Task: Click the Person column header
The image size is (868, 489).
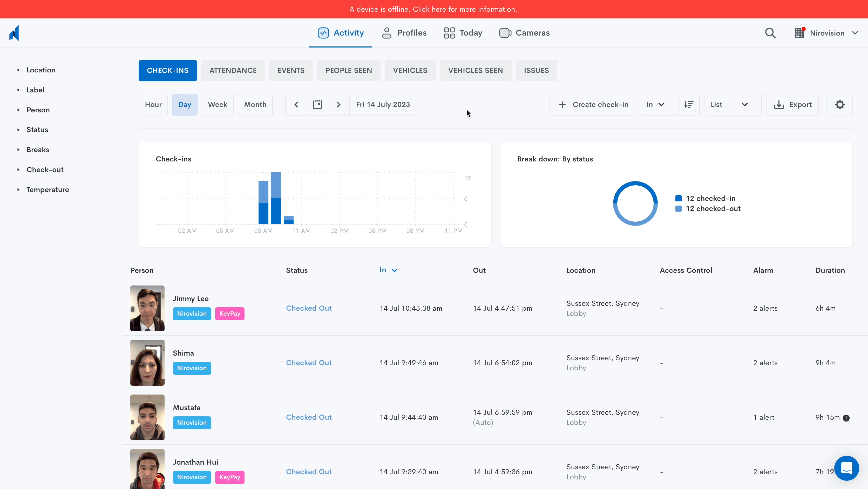Action: pos(142,270)
